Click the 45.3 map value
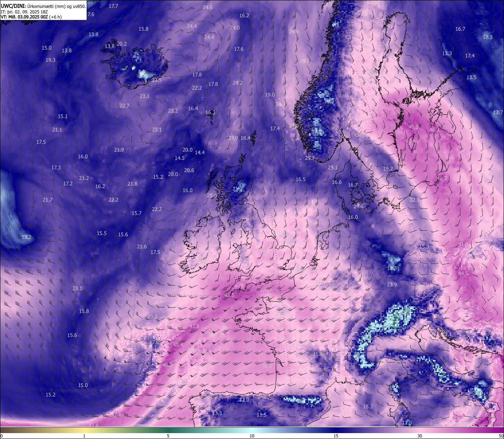Image resolution: width=504 pixels, height=439 pixels. pos(413,127)
